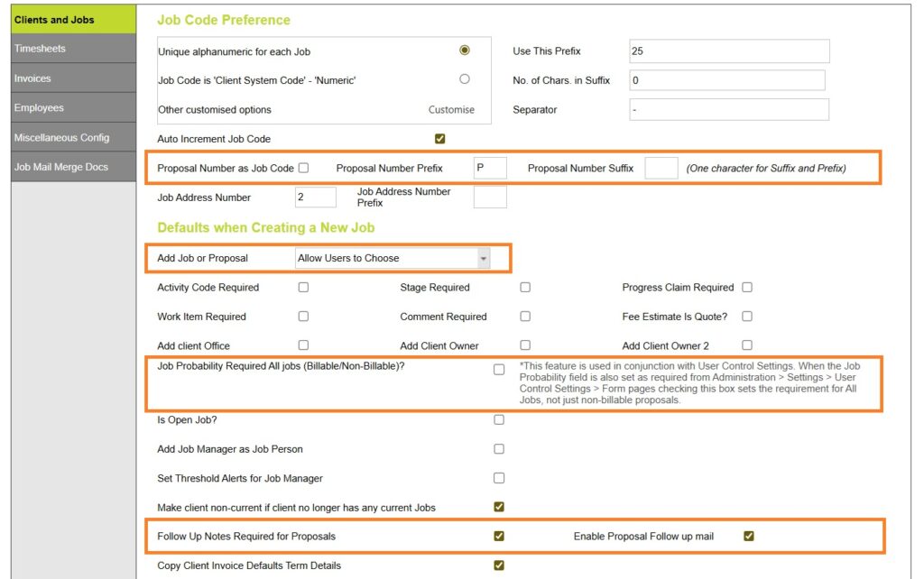The width and height of the screenshot is (924, 579).
Task: Check Job Probability Required All jobs
Action: click(499, 370)
